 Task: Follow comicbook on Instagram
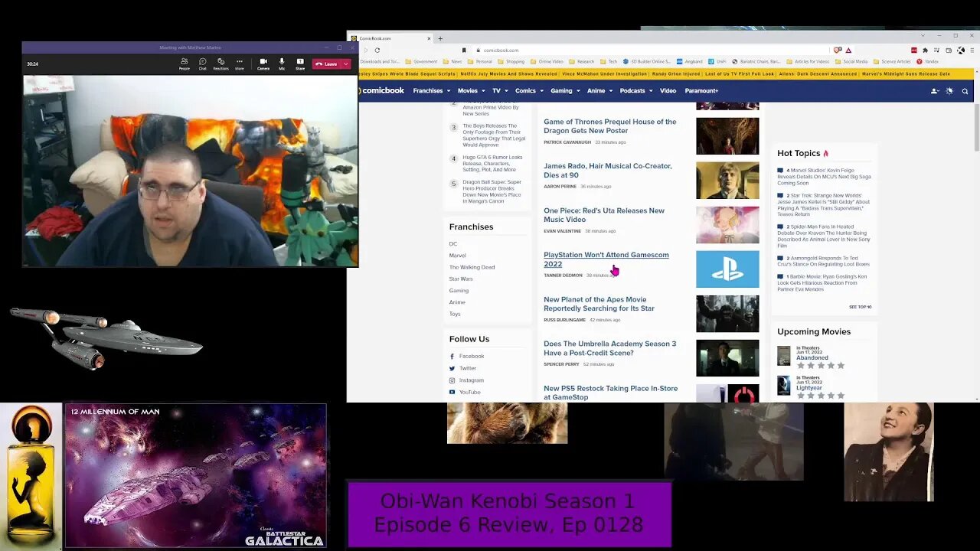coord(466,380)
